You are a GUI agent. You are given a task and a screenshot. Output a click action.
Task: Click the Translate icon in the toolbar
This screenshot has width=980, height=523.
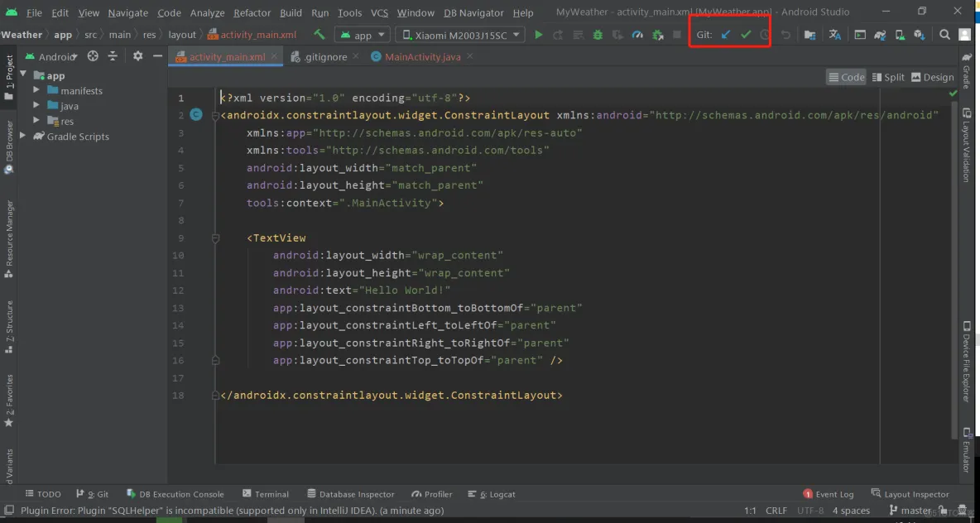834,35
